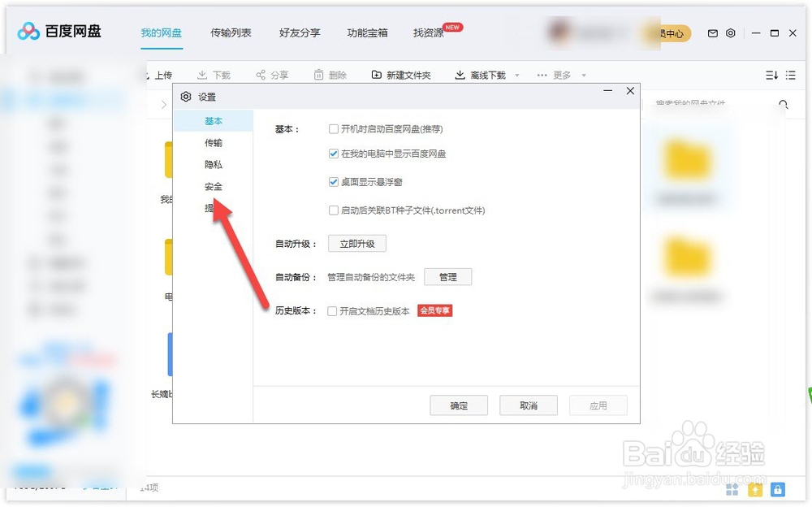This screenshot has width=812, height=507.
Task: Click 新建文件夹 toolbar label
Action: tap(408, 76)
